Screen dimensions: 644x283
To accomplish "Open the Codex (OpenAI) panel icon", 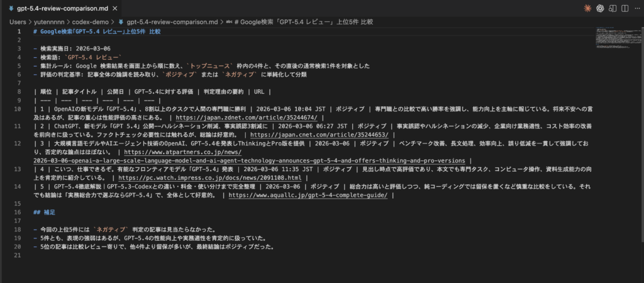I will point(600,8).
